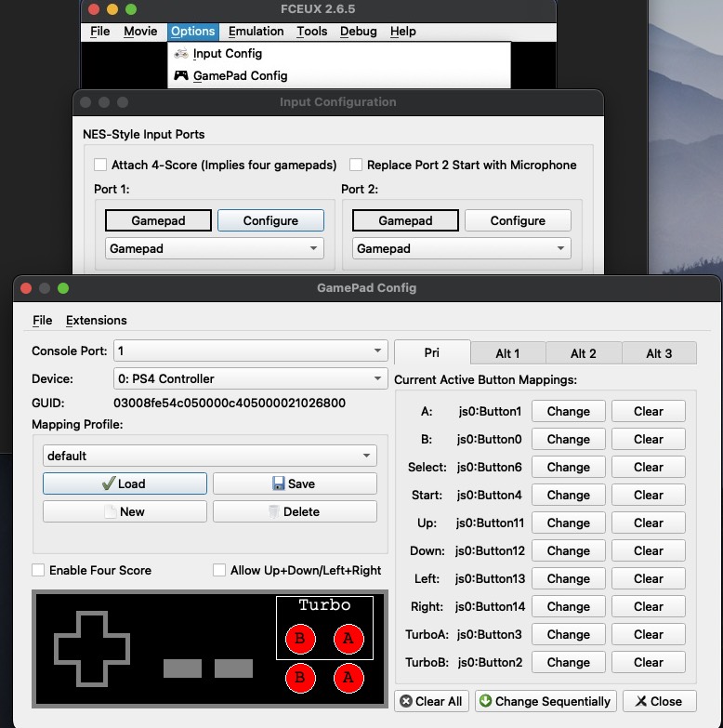Click the GamePad Config gamepad icon
Viewport: 723px width, 728px height.
pos(181,76)
